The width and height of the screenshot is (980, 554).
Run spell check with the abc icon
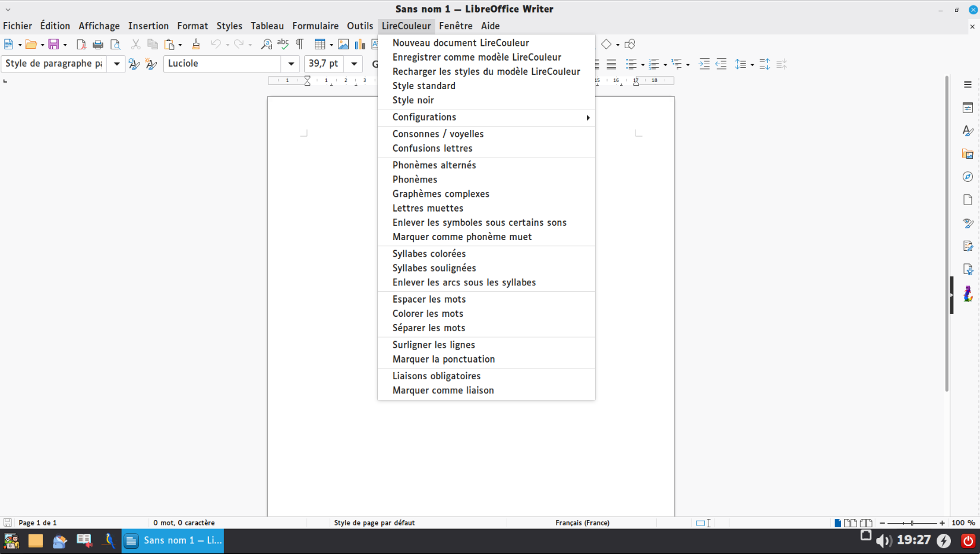pos(283,44)
